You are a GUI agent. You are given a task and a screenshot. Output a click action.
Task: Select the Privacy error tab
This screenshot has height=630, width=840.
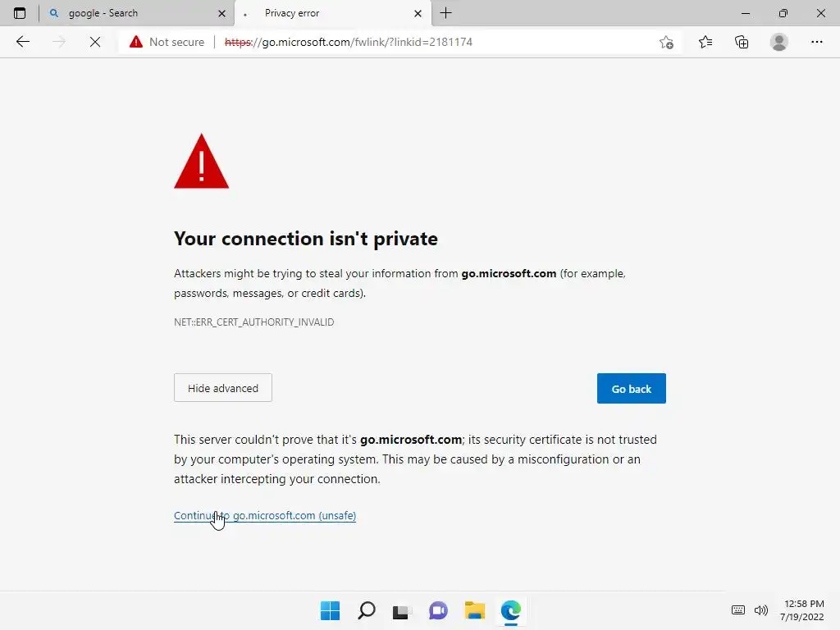click(x=328, y=13)
